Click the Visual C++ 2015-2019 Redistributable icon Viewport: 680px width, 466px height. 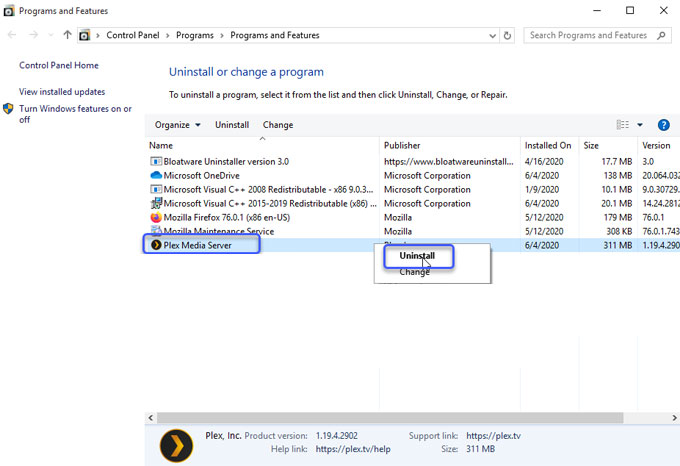pyautogui.click(x=156, y=203)
